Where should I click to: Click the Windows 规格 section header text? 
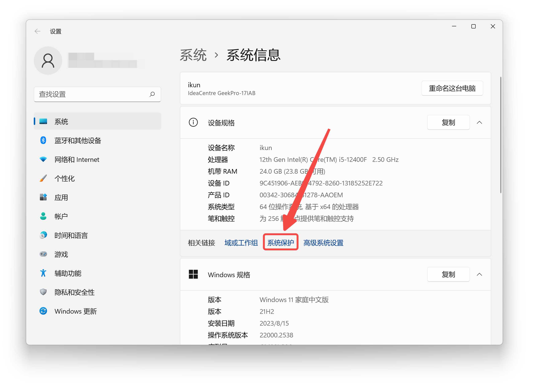[x=229, y=275]
